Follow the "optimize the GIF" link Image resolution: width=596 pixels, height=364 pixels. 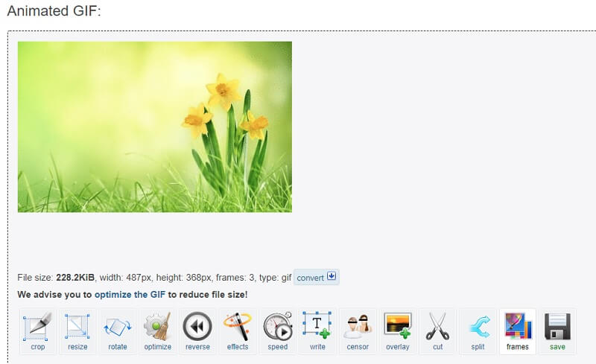click(130, 295)
